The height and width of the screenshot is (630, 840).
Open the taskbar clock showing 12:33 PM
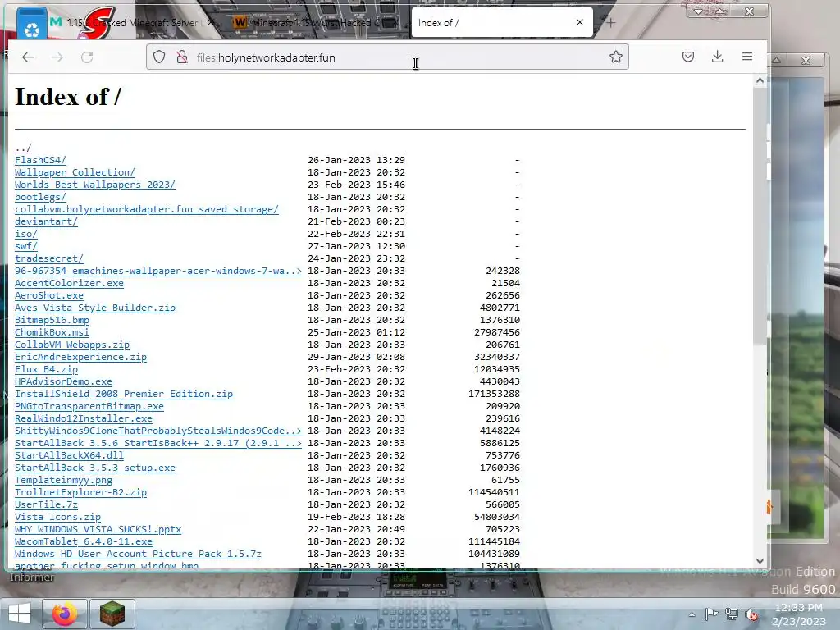(x=798, y=614)
